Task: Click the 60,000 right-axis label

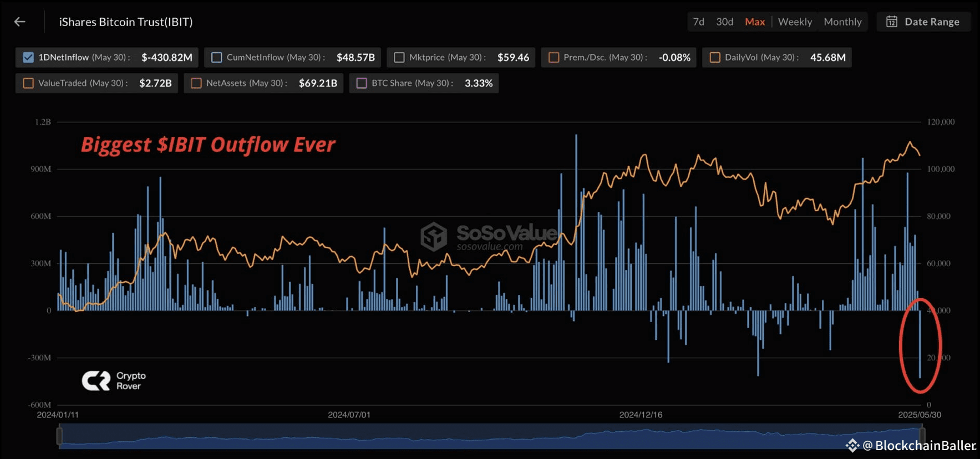Action: tap(938, 263)
